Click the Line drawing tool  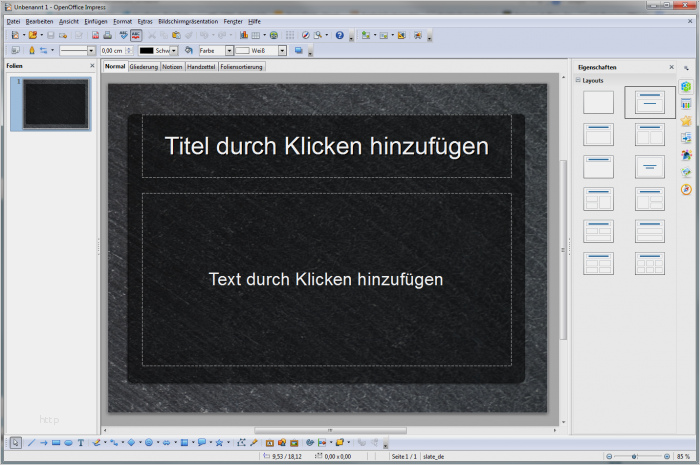(31, 443)
